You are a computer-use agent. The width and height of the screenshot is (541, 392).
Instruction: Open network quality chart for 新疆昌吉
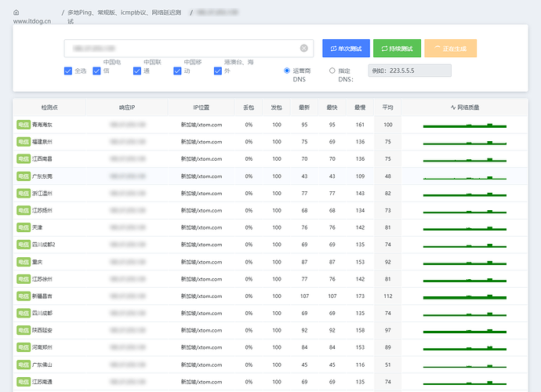[x=465, y=297]
